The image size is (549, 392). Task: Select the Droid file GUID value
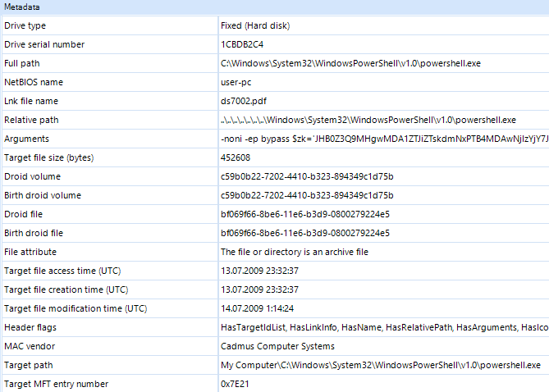coord(305,214)
